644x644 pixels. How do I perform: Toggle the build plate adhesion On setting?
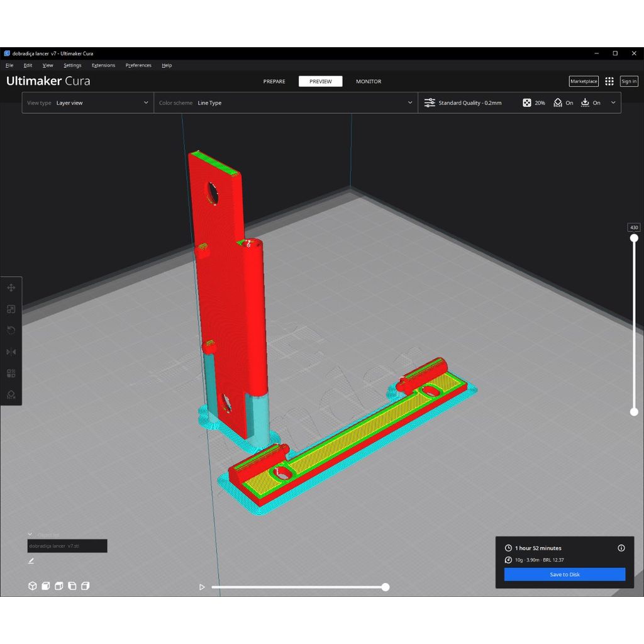click(591, 103)
